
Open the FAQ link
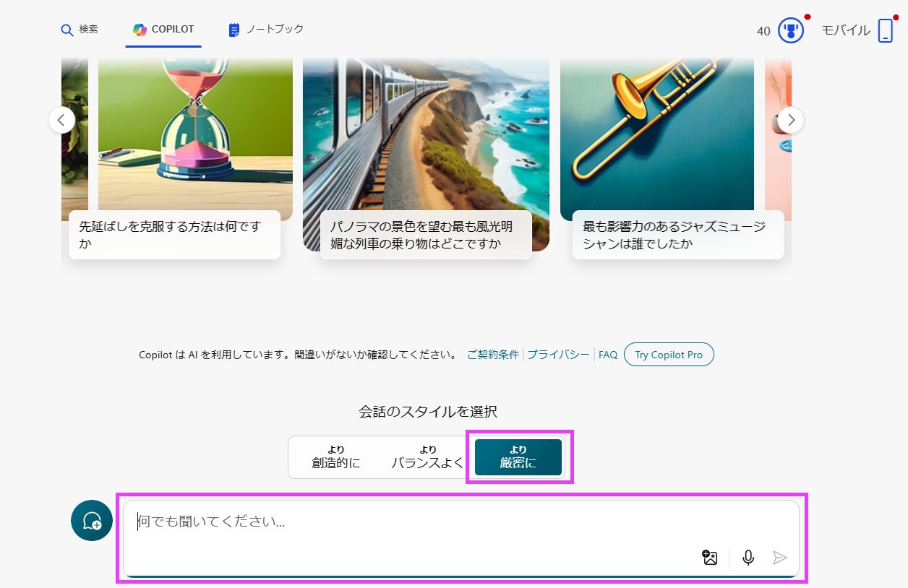608,355
